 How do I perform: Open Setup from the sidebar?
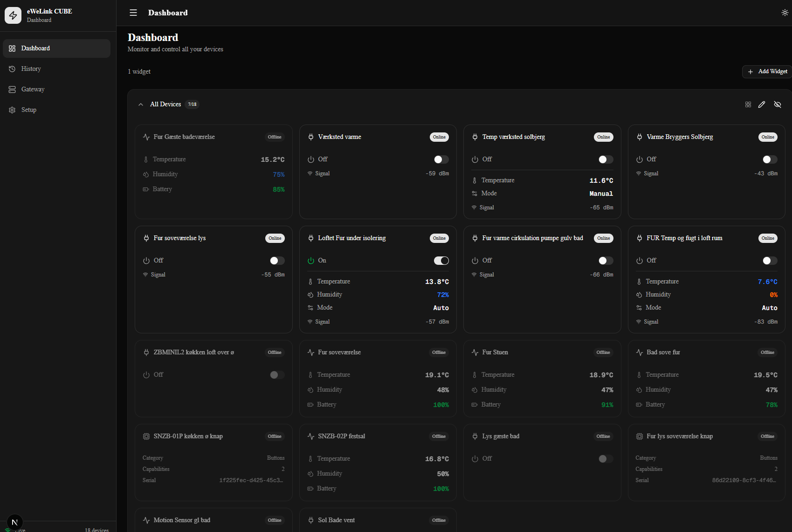pos(29,110)
